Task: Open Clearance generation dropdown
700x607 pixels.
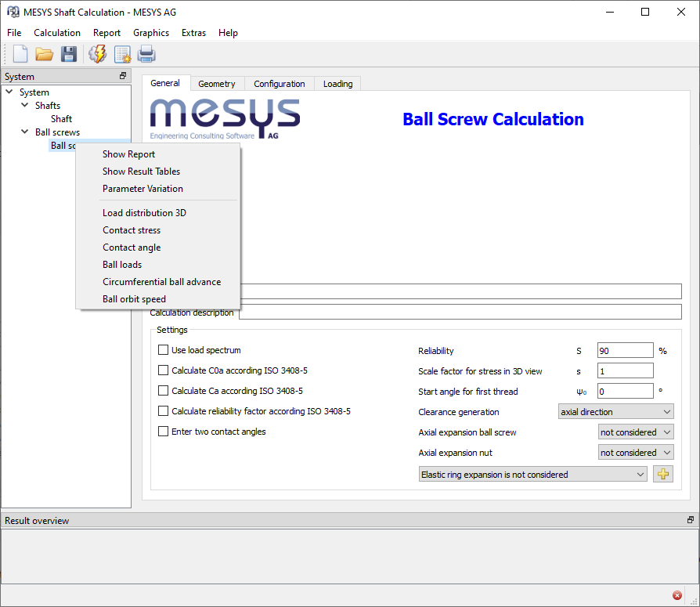Action: [x=615, y=412]
